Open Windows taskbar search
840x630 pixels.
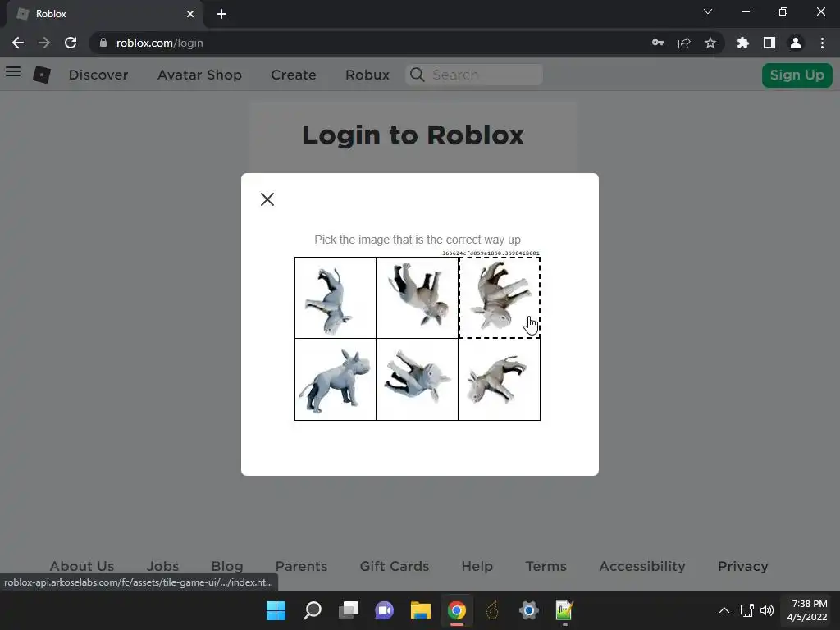[x=313, y=610]
